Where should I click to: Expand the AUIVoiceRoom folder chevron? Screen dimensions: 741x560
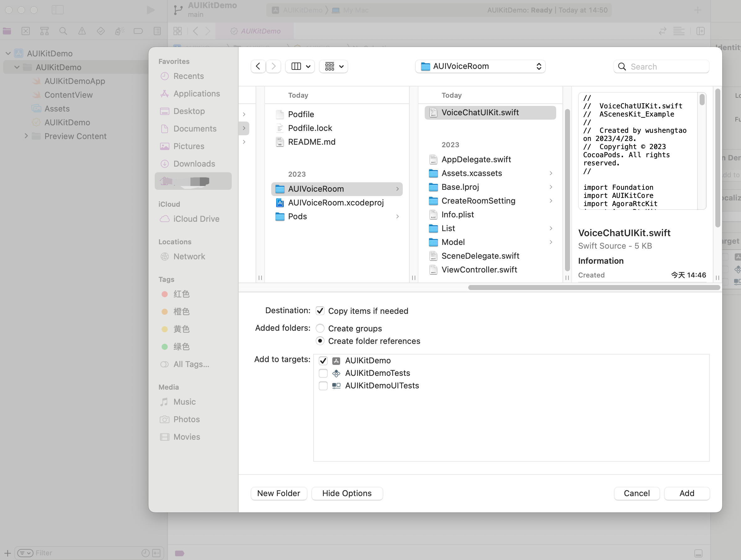pyautogui.click(x=397, y=189)
